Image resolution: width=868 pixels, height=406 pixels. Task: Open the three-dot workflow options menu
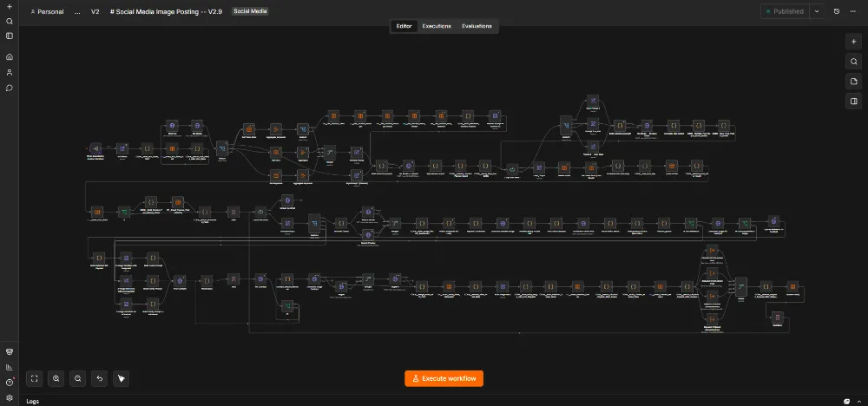click(x=852, y=11)
